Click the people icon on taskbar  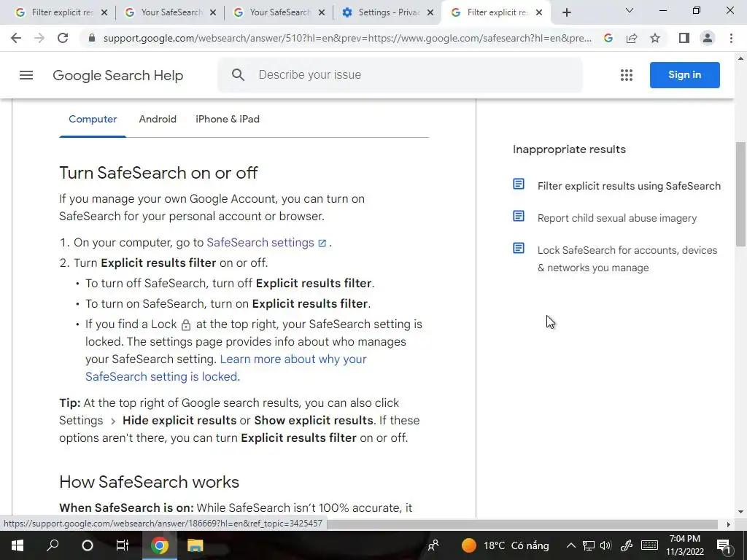pos(433,545)
